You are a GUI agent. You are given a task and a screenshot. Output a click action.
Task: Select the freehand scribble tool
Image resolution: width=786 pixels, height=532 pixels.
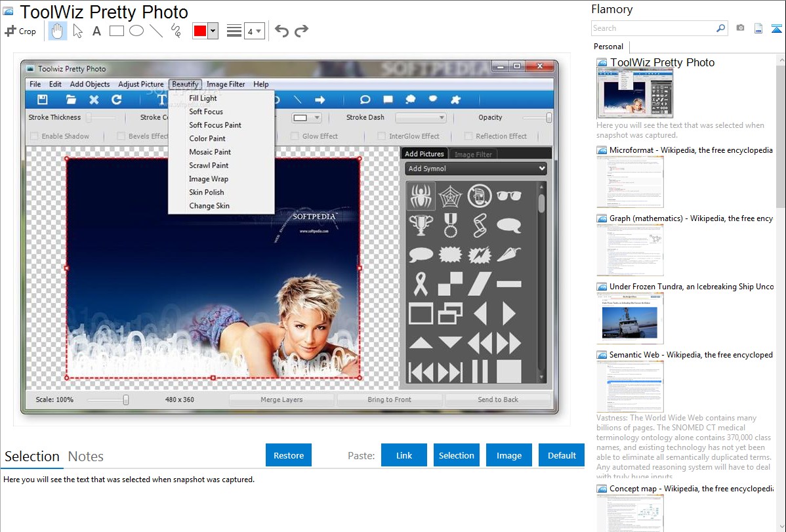point(176,31)
